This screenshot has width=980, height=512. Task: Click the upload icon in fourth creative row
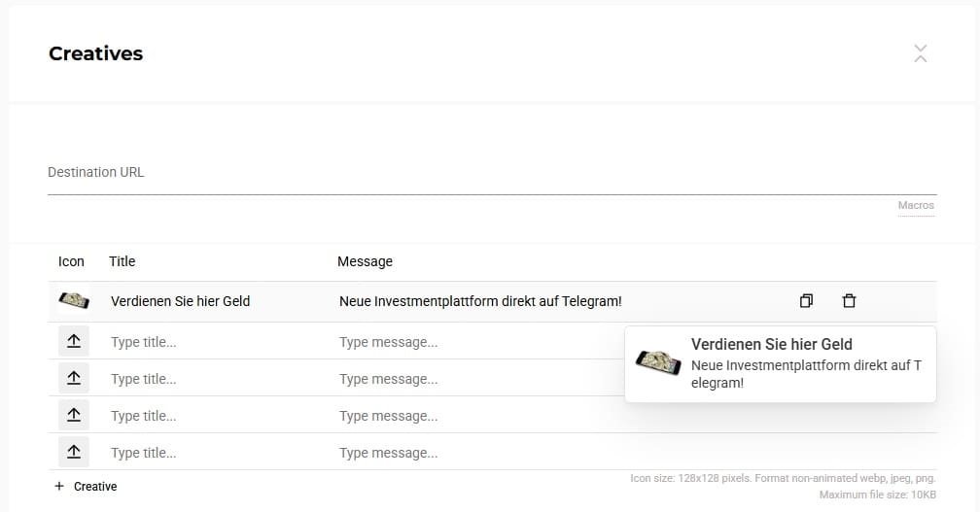pos(74,415)
